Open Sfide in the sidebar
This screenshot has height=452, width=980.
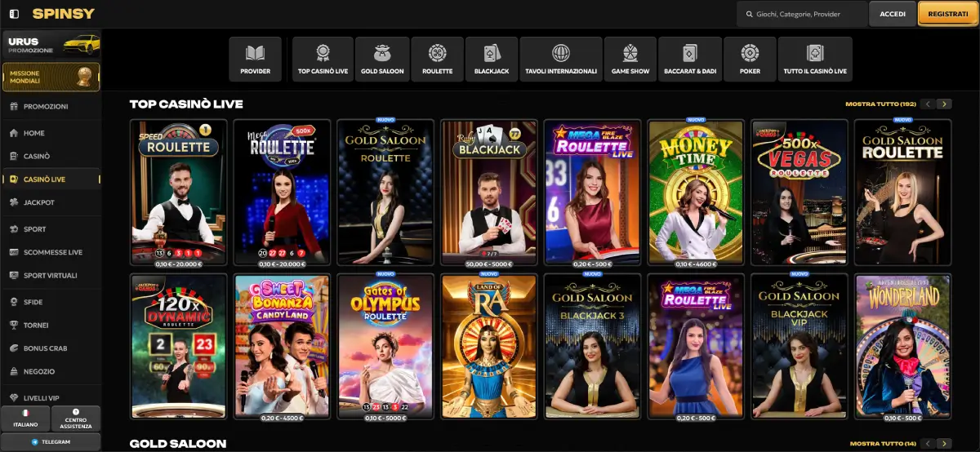coord(51,302)
